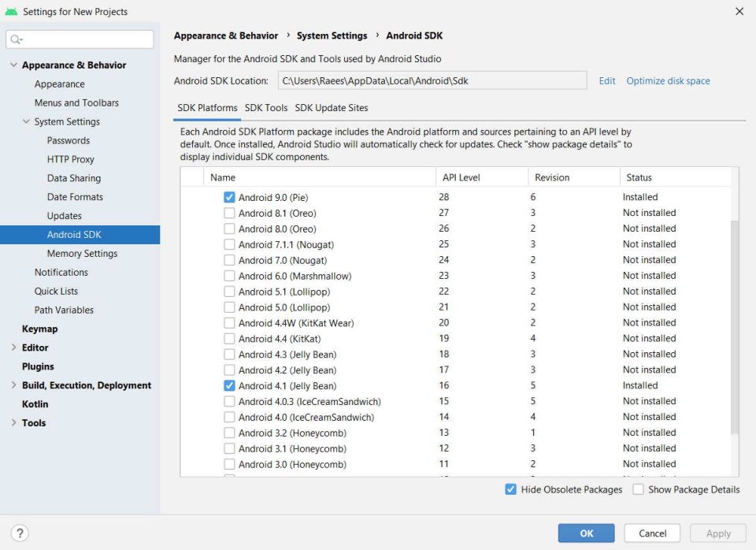
Task: Click the Android icon next to Android 5.1 (Lollipop)
Action: [229, 291]
